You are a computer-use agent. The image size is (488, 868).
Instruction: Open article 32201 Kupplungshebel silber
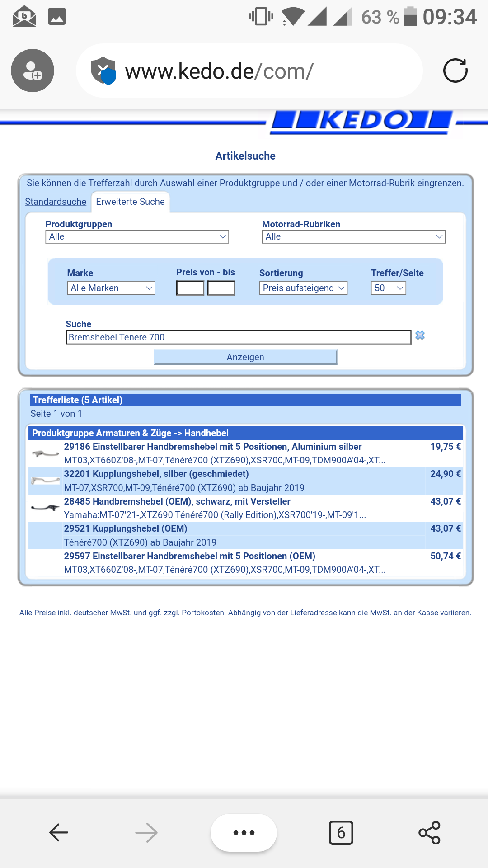pyautogui.click(x=156, y=474)
